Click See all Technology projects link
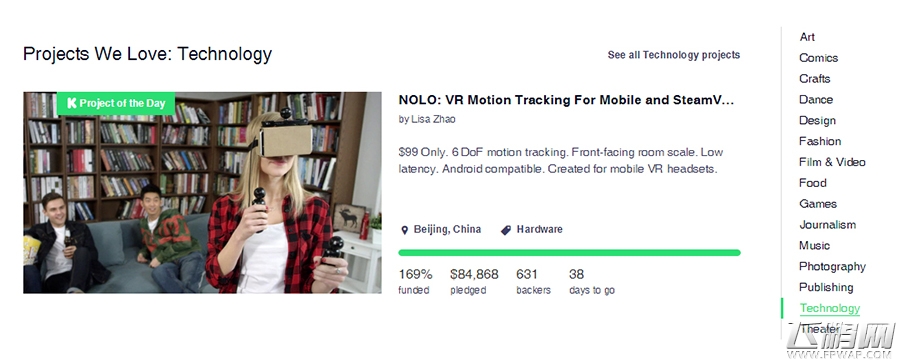This screenshot has height=362, width=900. click(674, 55)
